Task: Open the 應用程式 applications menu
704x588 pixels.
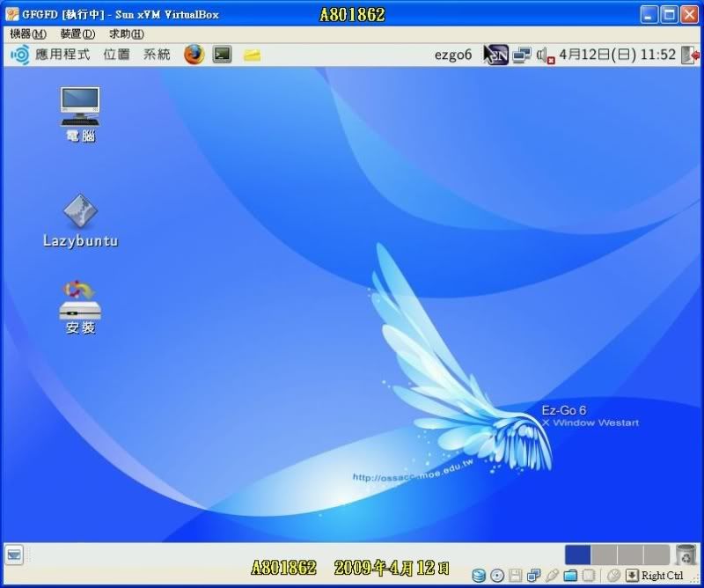Action: tap(62, 55)
